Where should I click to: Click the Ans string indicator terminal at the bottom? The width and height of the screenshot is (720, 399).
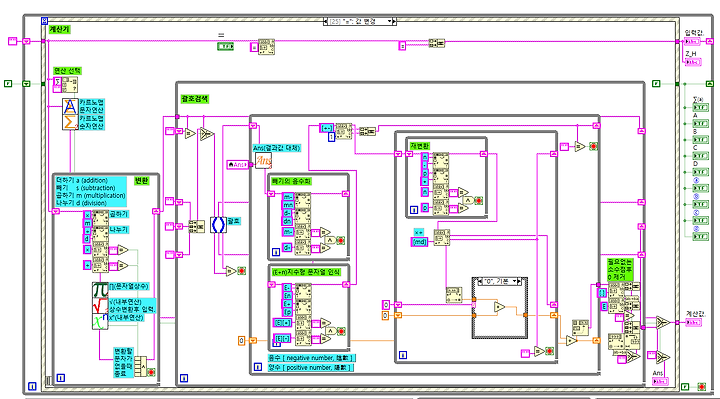tap(660, 381)
